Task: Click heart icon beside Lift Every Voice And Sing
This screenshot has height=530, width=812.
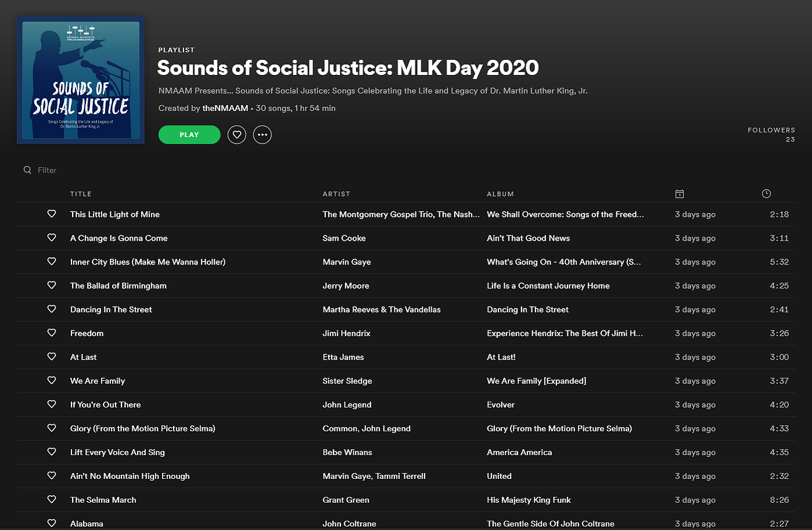Action: [x=52, y=452]
